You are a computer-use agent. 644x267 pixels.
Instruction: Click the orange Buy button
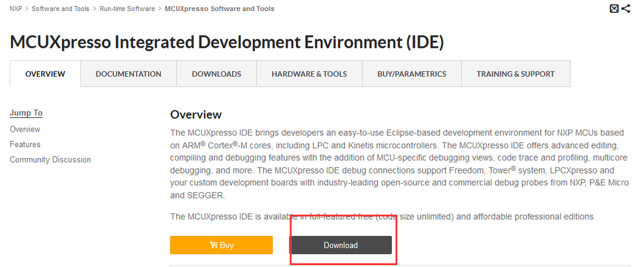pyautogui.click(x=221, y=245)
